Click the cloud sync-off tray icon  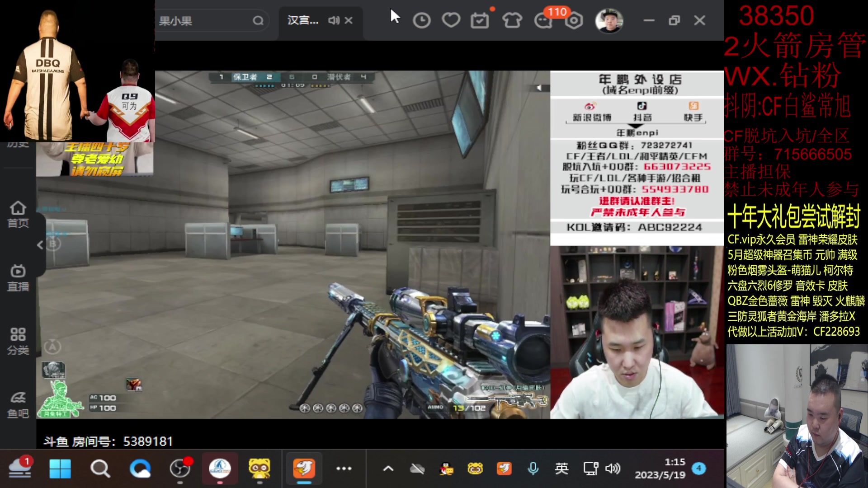417,469
